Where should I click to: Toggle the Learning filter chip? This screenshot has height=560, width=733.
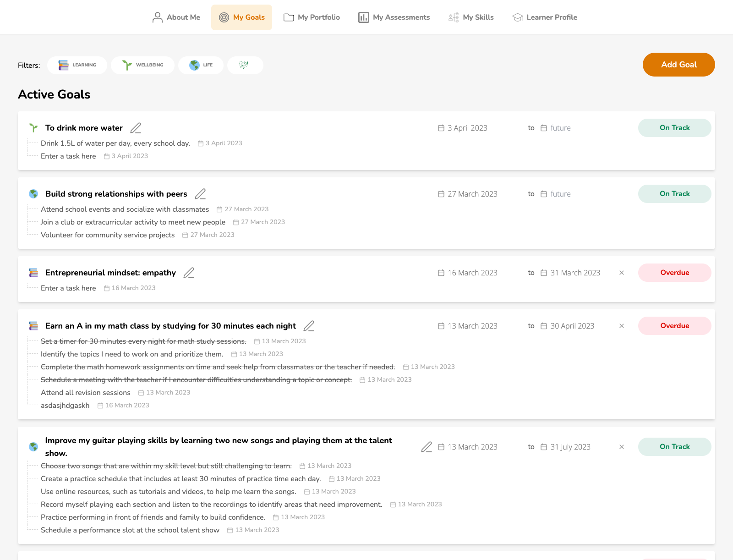click(x=77, y=65)
